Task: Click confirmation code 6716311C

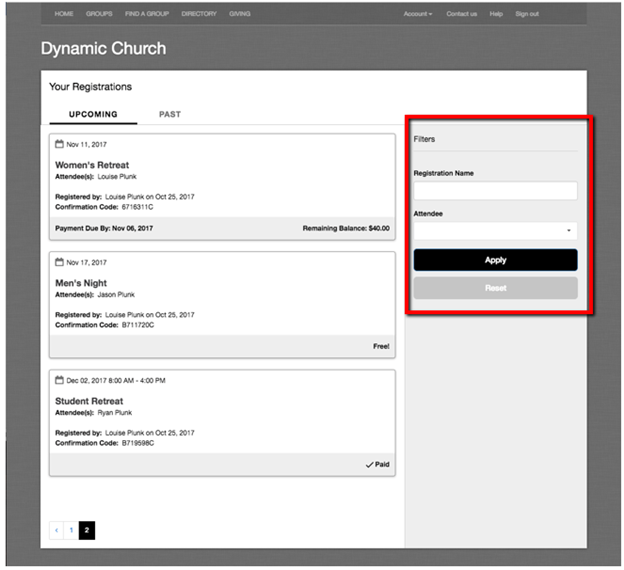Action: tap(137, 207)
